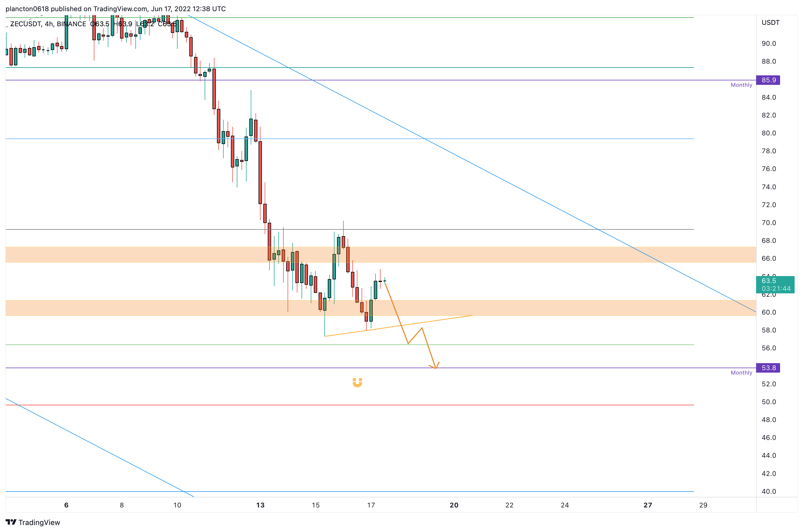Screen dimensions: 803x532
Task: Click the 50.0 price axis label
Action: (769, 402)
